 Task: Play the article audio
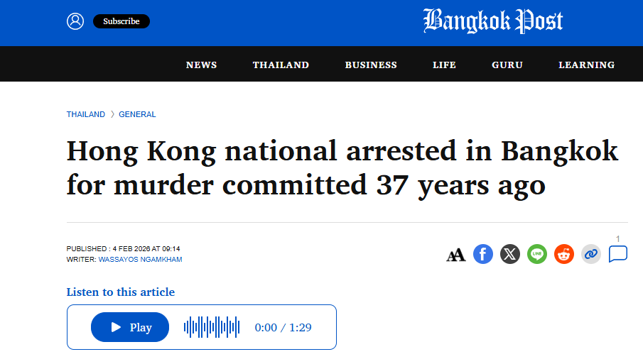[x=130, y=327]
